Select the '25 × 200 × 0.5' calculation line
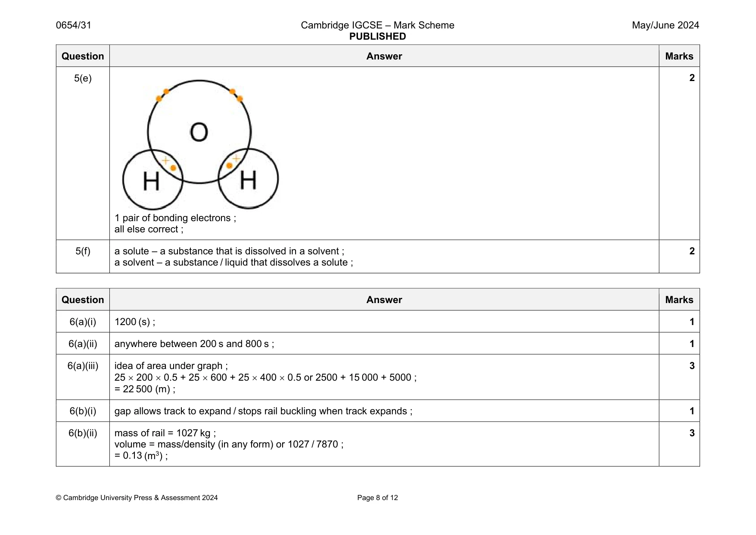Viewport: 756px width, 535px height. tap(265, 377)
